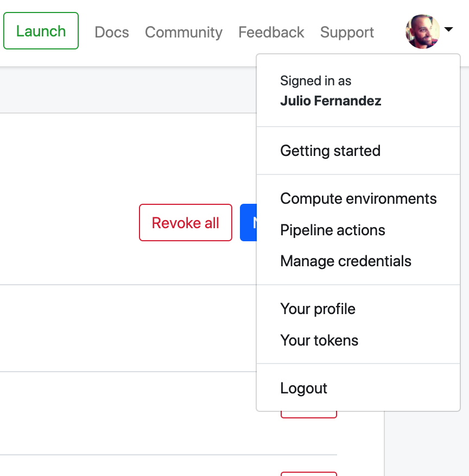This screenshot has height=476, width=469.
Task: Select Manage credentials menu item
Action: coord(345,261)
